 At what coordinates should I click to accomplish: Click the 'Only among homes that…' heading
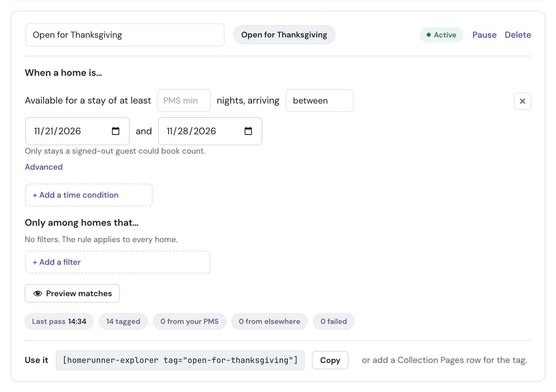82,223
